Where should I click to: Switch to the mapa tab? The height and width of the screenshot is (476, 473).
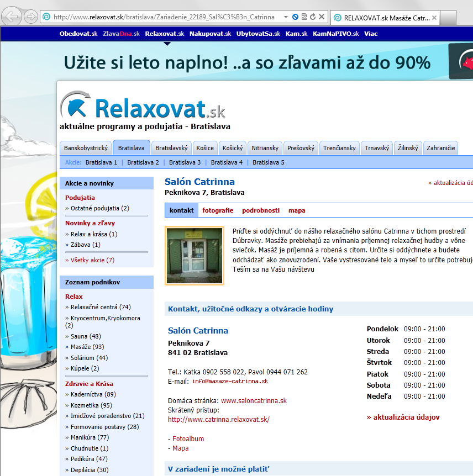297,210
